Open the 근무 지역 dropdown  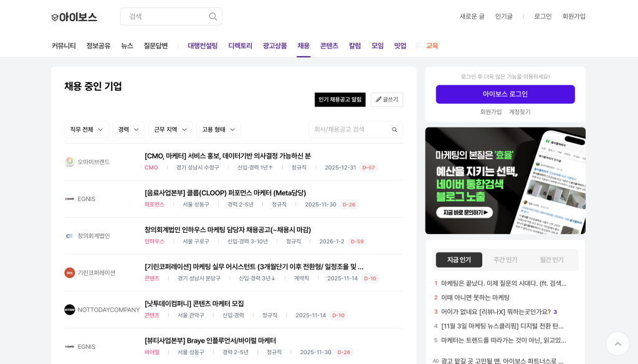point(169,129)
